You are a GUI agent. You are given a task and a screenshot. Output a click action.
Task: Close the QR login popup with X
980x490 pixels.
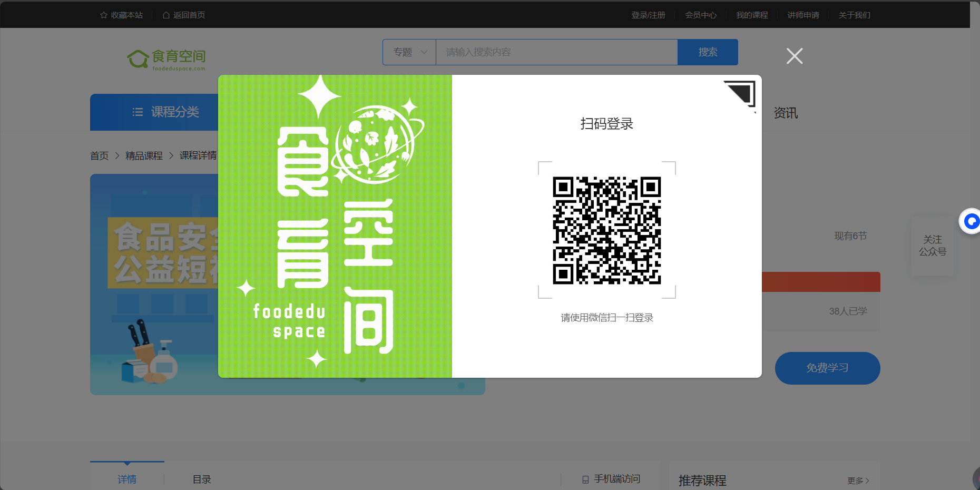coord(795,56)
